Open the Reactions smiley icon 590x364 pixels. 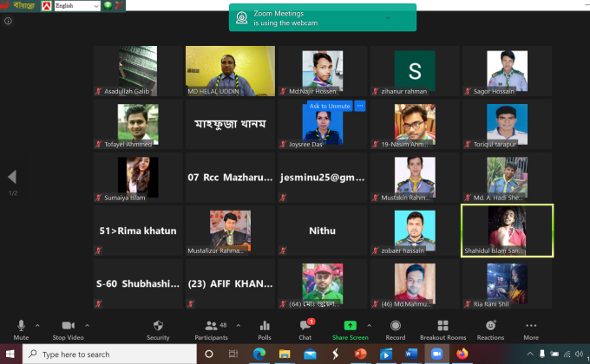(x=491, y=325)
